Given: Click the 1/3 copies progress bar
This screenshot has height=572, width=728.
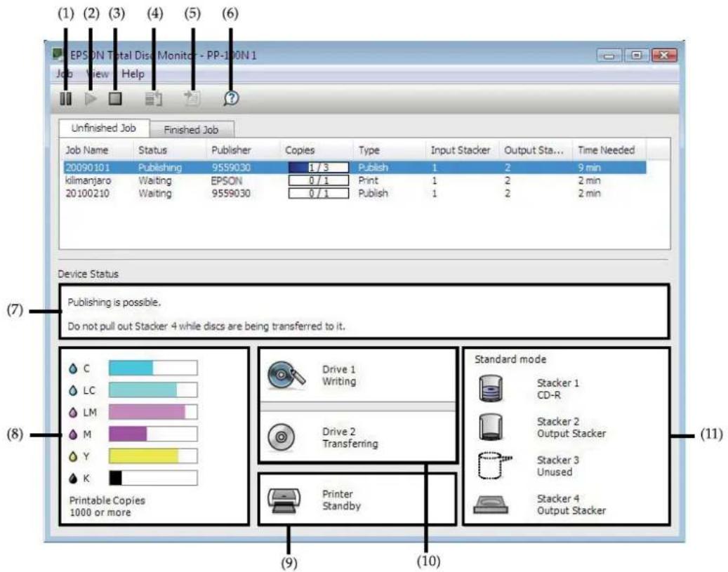Looking at the screenshot, I should (319, 168).
